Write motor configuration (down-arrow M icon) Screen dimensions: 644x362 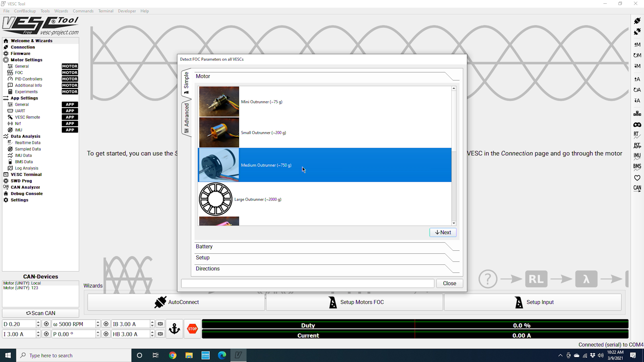click(637, 66)
